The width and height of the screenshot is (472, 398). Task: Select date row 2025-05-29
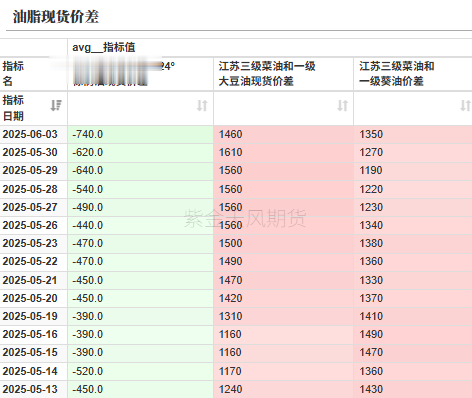(x=33, y=170)
